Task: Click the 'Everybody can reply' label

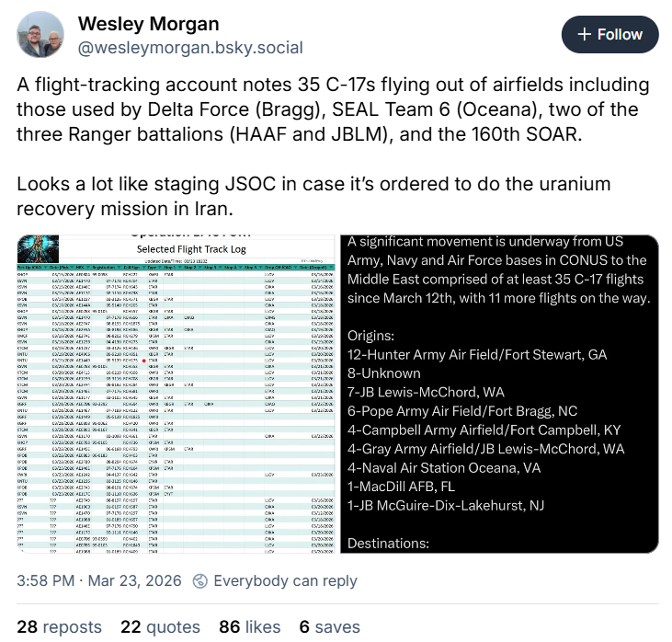Action: click(x=285, y=581)
